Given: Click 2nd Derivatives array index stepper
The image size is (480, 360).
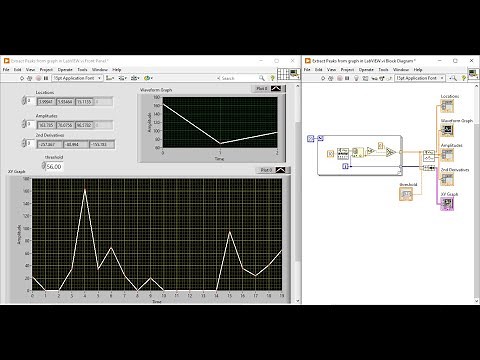Looking at the screenshot, I should (x=24, y=143).
